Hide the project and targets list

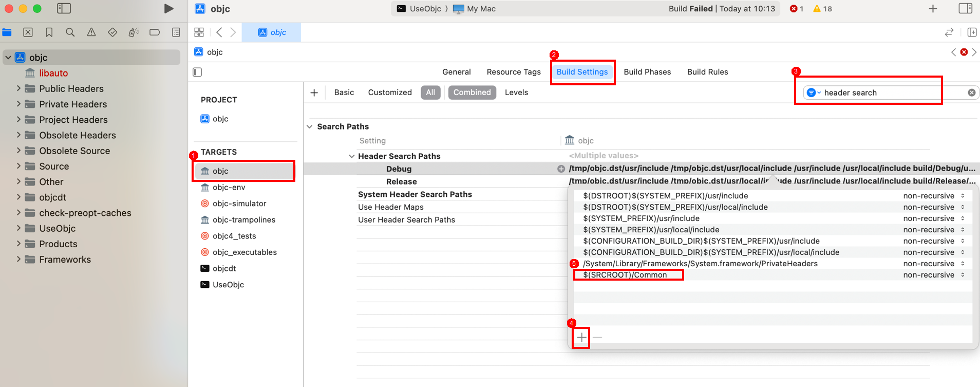coord(197,72)
